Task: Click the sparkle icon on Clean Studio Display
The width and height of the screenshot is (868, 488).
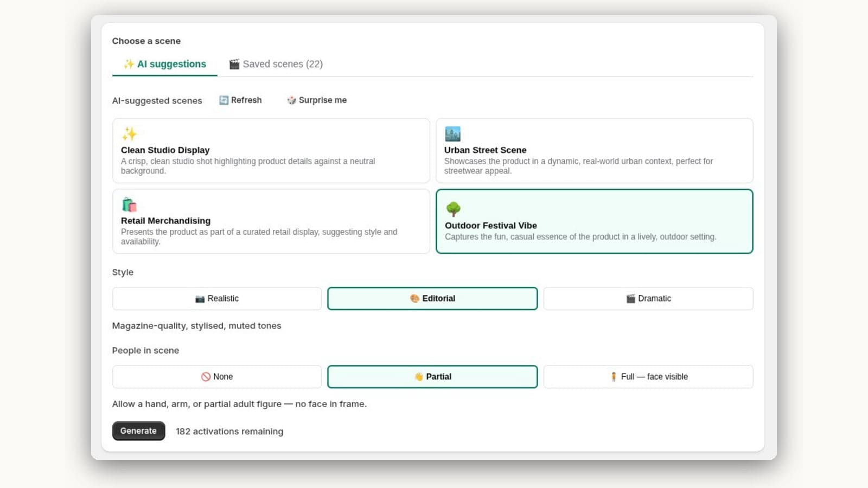Action: coord(129,134)
